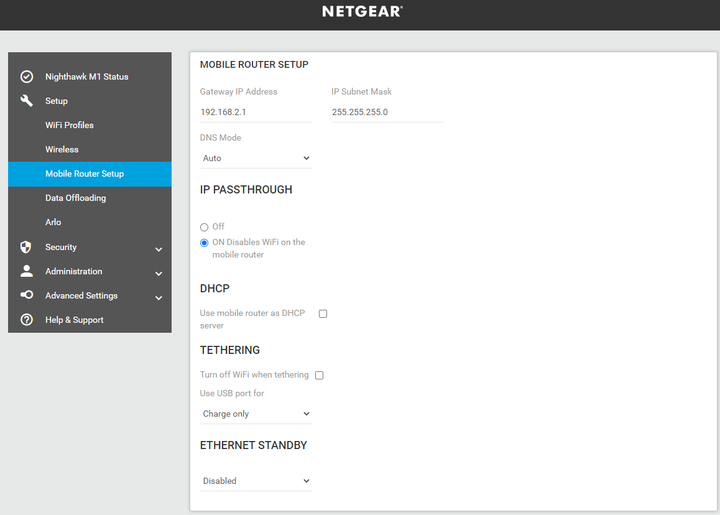Click the IP PASSTHROUGH heading

pos(246,190)
